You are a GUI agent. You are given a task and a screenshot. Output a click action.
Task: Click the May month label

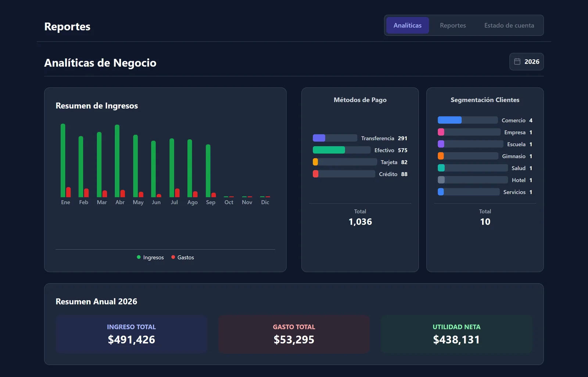(138, 202)
